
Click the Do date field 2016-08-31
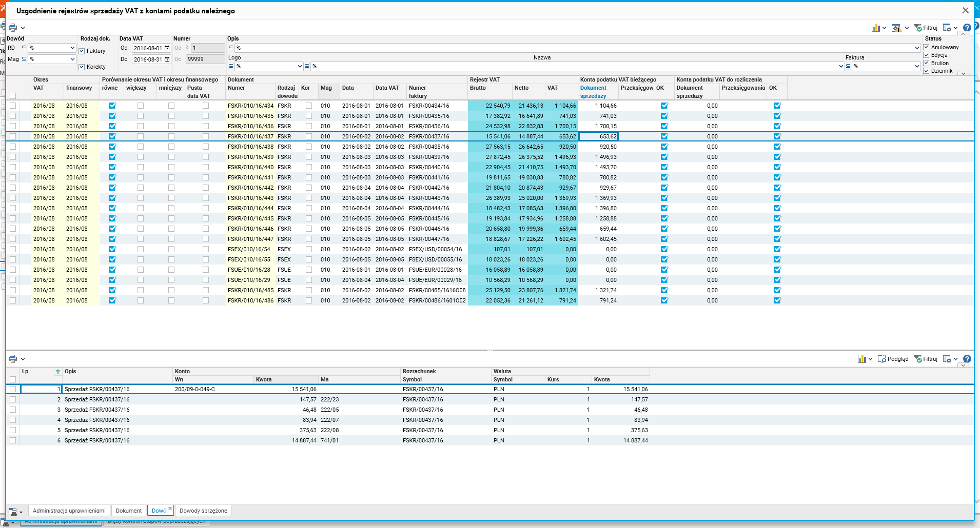[x=148, y=59]
